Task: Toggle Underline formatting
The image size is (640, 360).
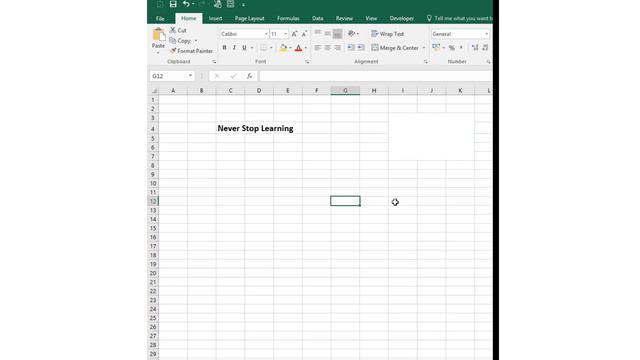Action: (244, 48)
